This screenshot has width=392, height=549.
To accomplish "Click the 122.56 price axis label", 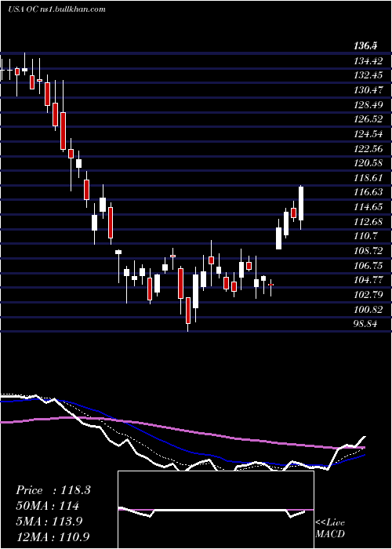I will 368,149.
